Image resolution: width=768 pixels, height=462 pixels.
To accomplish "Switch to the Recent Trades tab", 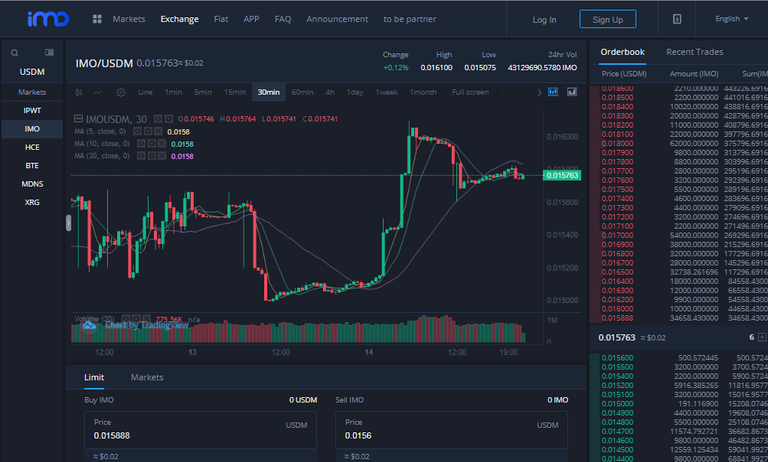I will (695, 52).
